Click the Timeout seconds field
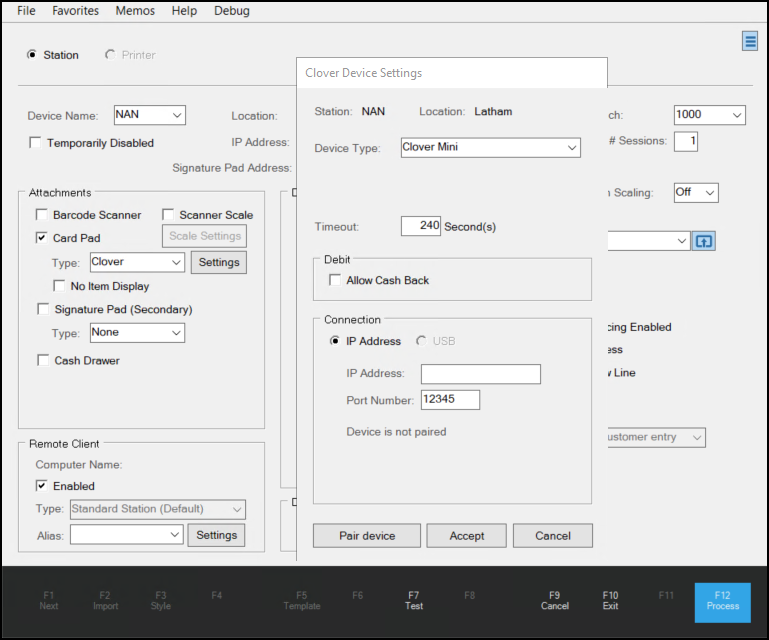This screenshot has width=769, height=640. [421, 226]
